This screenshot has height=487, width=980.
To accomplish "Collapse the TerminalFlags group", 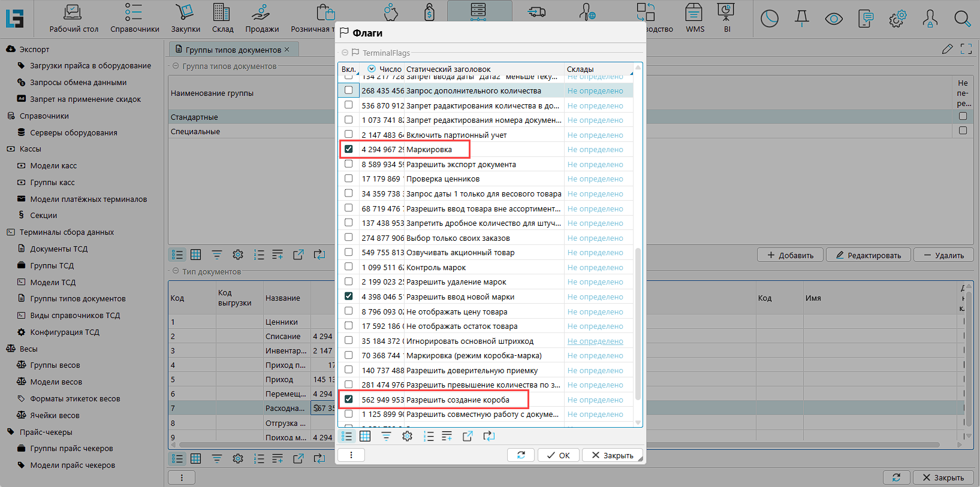I will [345, 53].
